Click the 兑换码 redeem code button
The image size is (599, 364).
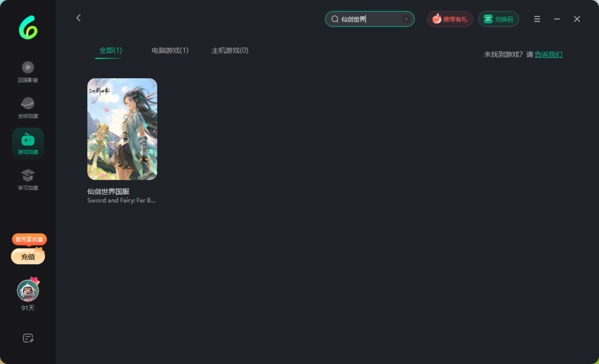(498, 19)
